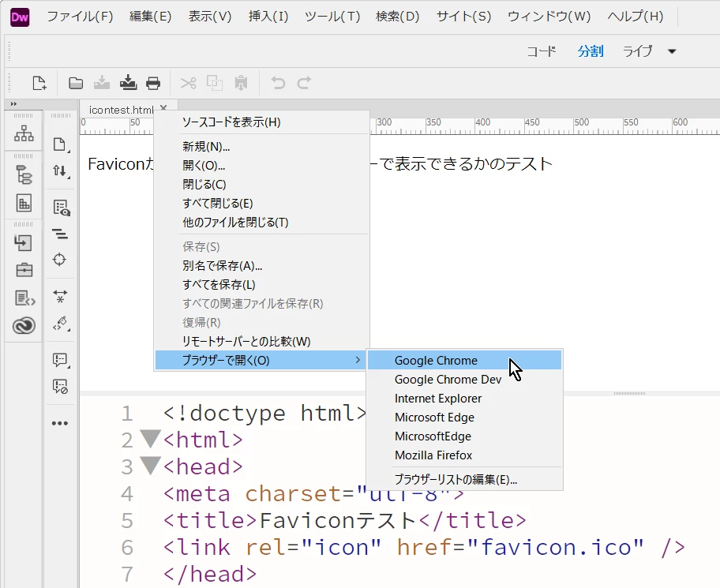Expand the collapsed panel double-arrow
Viewport: 720px width, 588px height.
[x=13, y=103]
